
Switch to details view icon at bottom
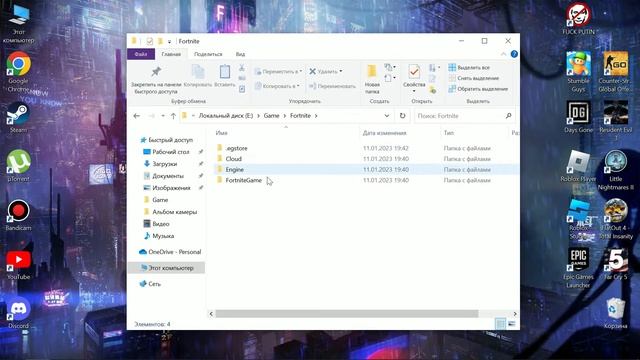pos(500,324)
